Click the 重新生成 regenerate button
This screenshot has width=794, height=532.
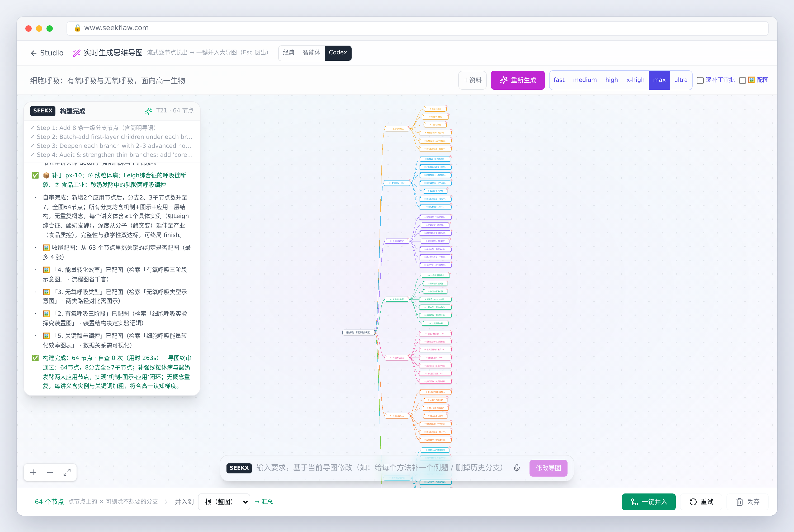[518, 80]
